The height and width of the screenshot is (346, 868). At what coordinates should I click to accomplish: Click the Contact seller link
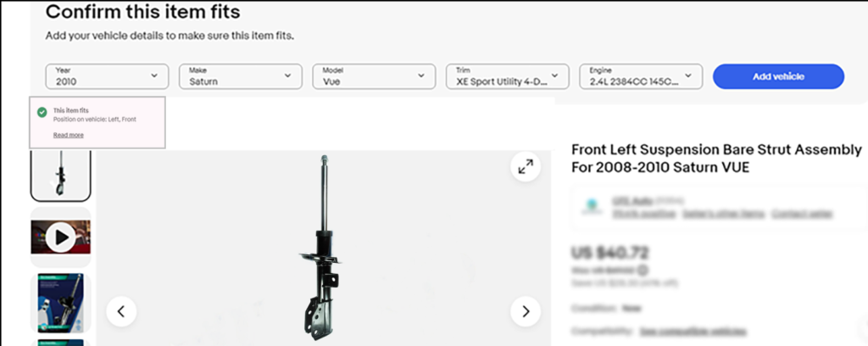point(802,213)
